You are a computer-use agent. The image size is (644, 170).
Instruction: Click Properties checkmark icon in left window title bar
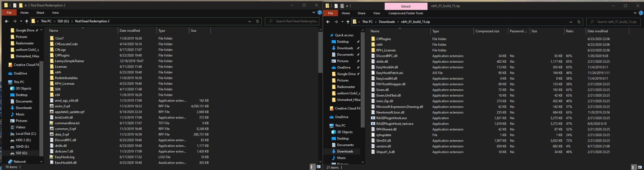point(15,5)
